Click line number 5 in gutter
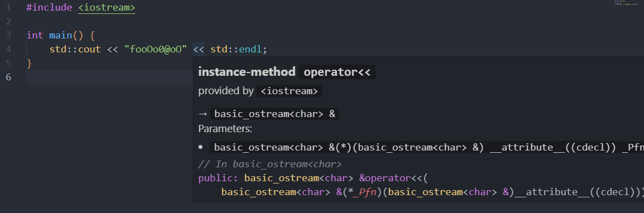 [8, 63]
